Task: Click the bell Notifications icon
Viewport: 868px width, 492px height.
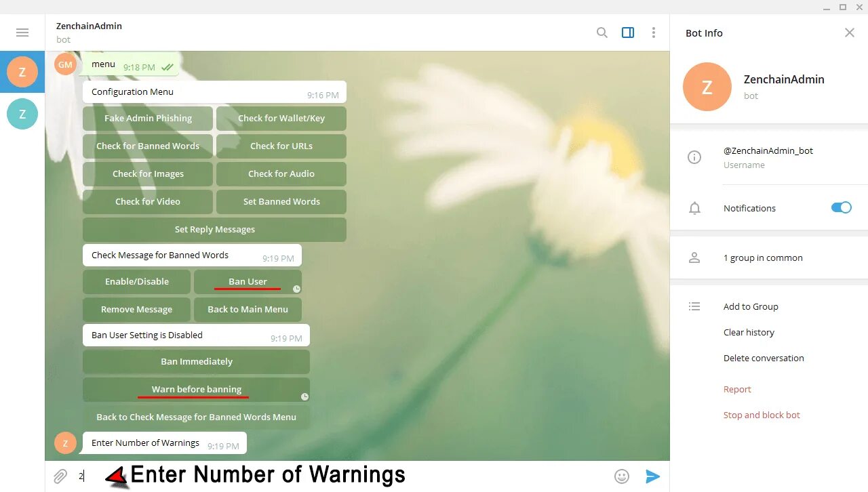Action: pos(694,208)
